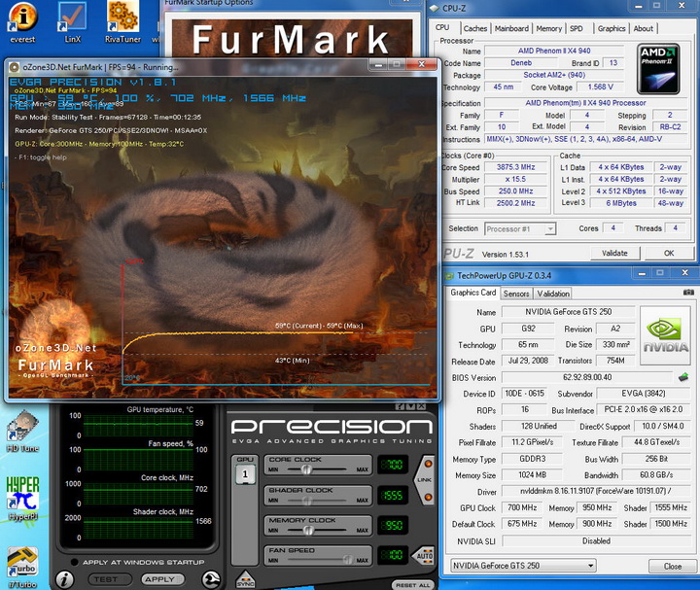Click the Core Voltage value 1.568 V

pyautogui.click(x=600, y=87)
